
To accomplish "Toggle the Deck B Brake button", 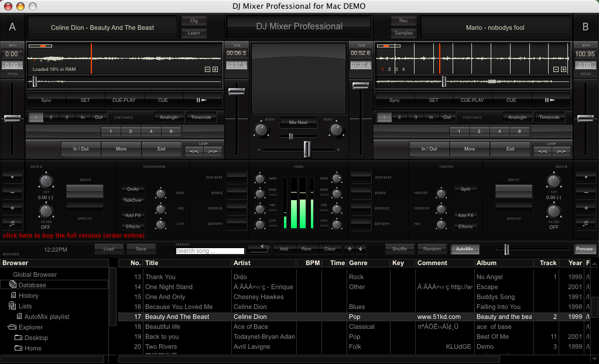I will pyautogui.click(x=361, y=193).
